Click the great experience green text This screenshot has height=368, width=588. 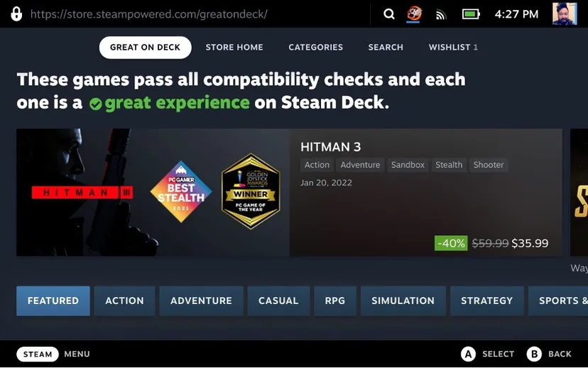pyautogui.click(x=177, y=102)
